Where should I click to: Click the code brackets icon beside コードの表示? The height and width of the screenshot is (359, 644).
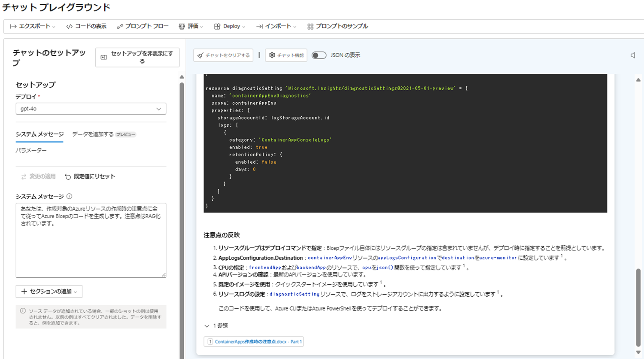(69, 27)
